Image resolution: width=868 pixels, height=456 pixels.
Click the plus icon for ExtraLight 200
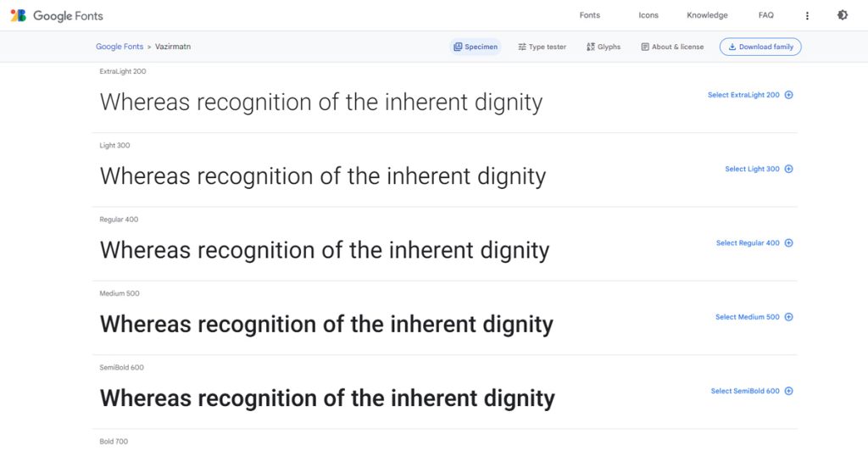[x=788, y=95]
